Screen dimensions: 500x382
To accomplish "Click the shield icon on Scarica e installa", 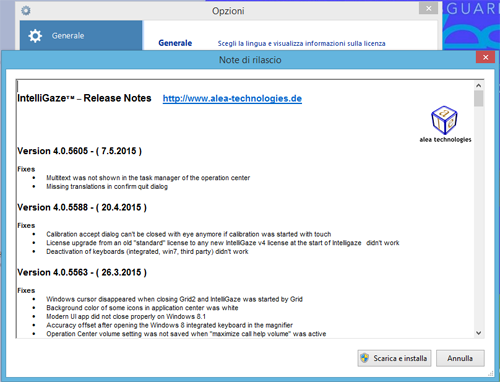I will [x=365, y=358].
